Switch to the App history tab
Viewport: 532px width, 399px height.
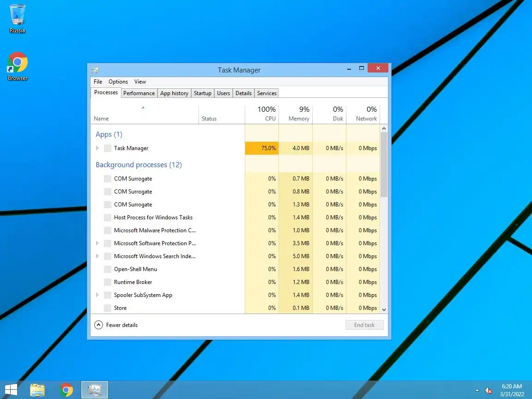coord(174,93)
